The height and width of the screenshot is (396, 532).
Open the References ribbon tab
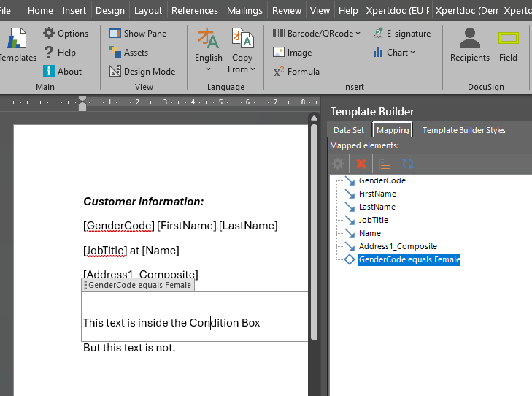(x=195, y=10)
